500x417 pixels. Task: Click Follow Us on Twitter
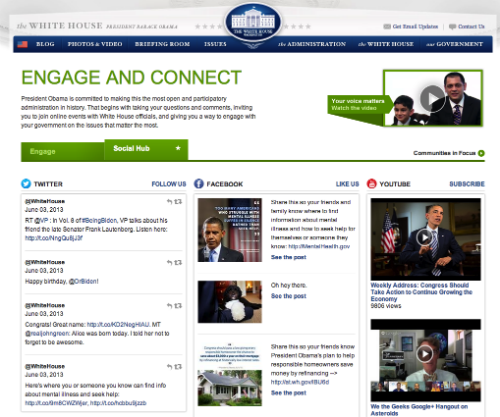[169, 184]
